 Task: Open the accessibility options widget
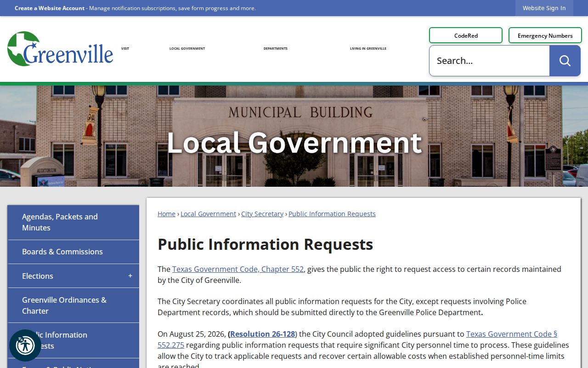[25, 345]
